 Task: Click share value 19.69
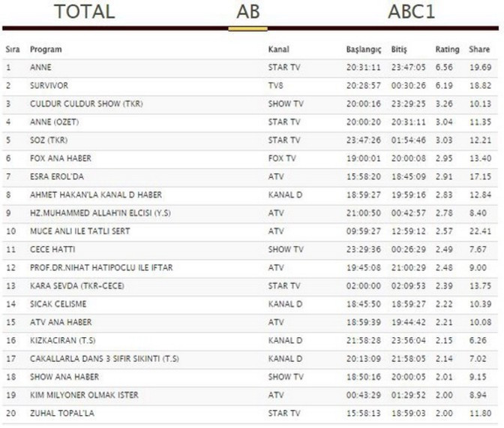pyautogui.click(x=480, y=68)
